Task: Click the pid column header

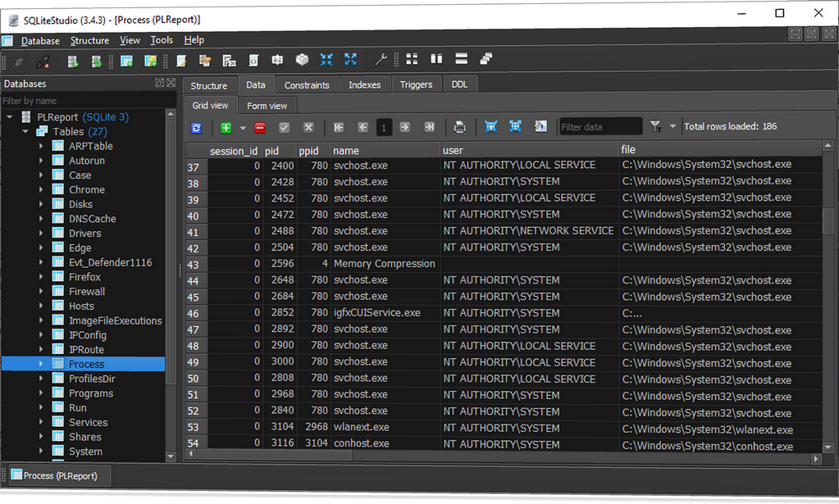Action: 279,152
